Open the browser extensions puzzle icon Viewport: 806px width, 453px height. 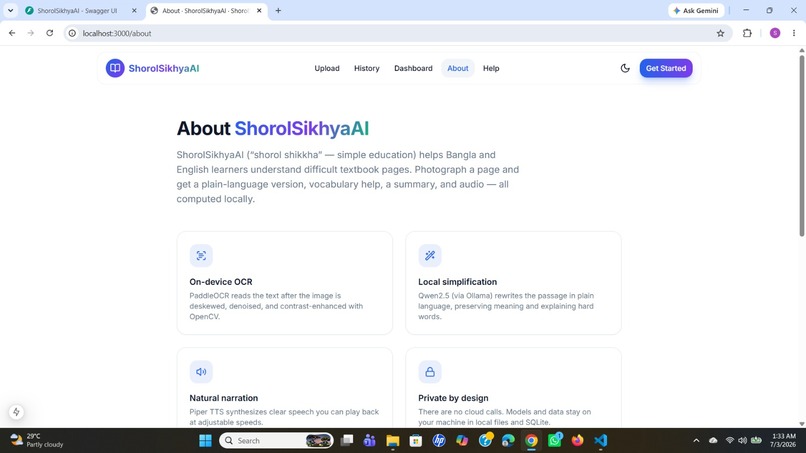click(x=747, y=33)
